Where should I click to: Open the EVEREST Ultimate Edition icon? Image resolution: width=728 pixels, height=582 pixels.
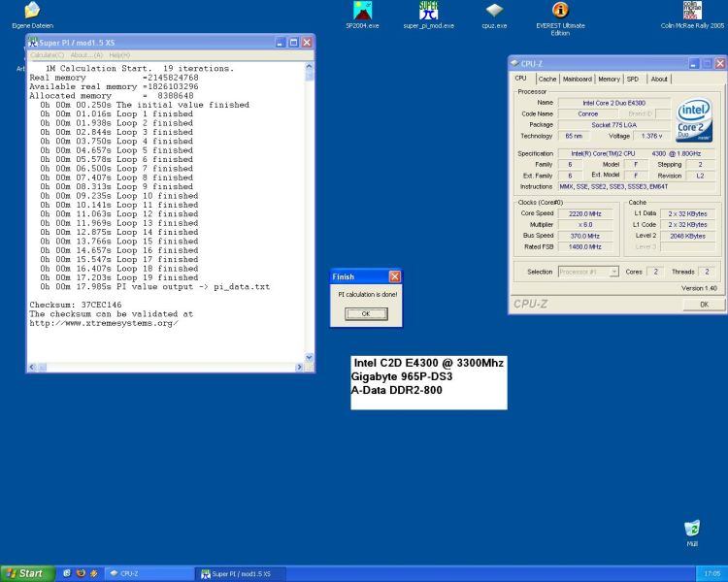pyautogui.click(x=560, y=11)
